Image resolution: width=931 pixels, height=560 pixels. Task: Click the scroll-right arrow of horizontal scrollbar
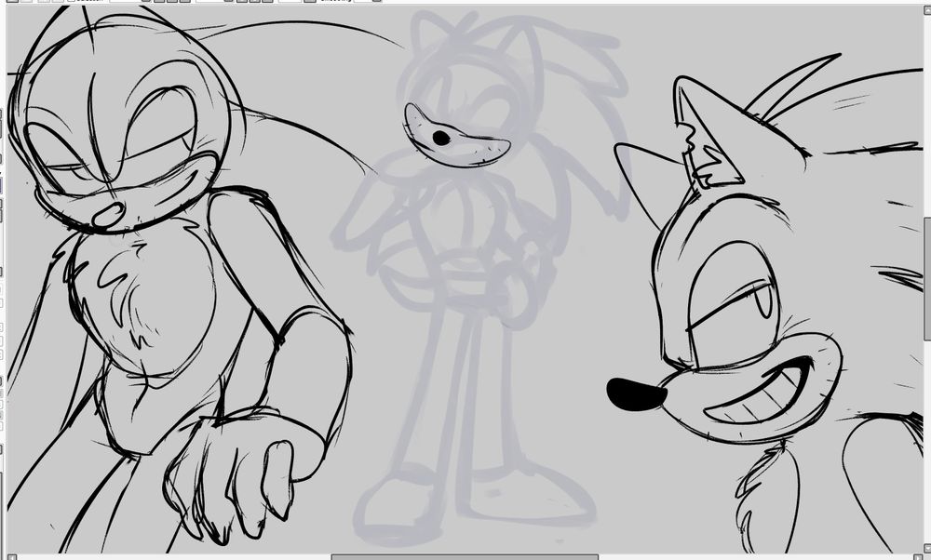[x=918, y=557]
